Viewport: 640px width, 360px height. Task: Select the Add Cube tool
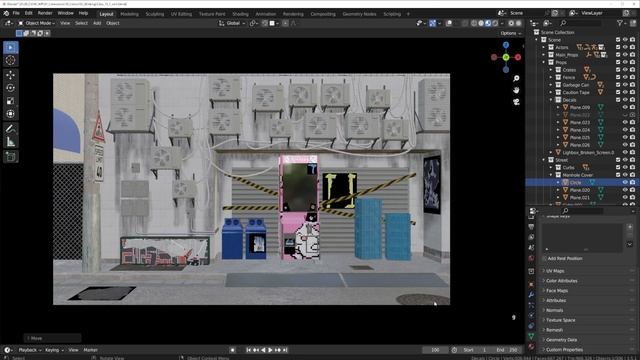(x=11, y=157)
